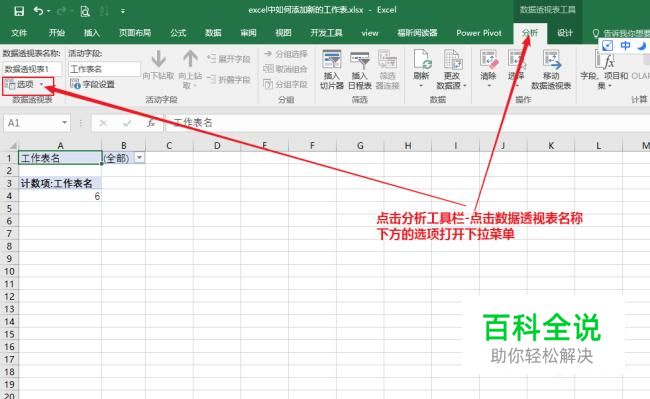Save the workbook using the floppy disk icon

[x=19, y=11]
